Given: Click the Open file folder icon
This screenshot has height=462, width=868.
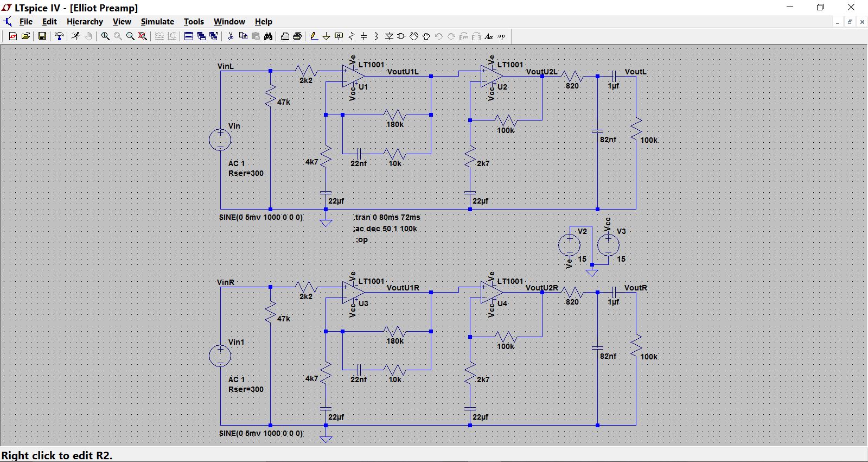Looking at the screenshot, I should click(x=25, y=36).
